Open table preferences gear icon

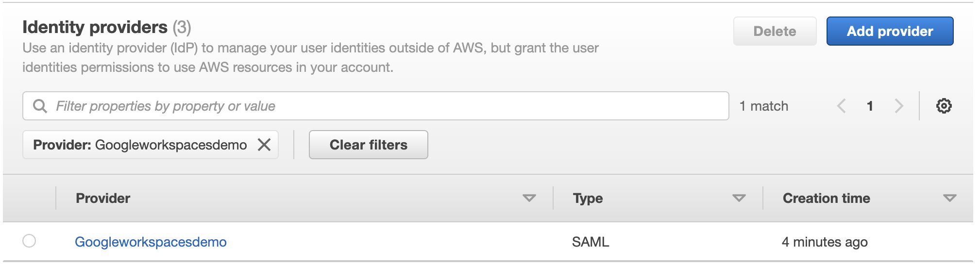[944, 106]
